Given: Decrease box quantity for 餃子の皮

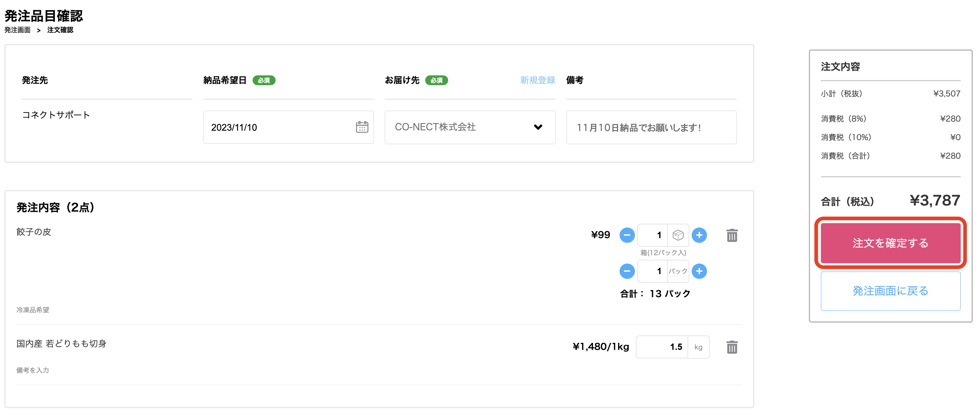Looking at the screenshot, I should pyautogui.click(x=627, y=235).
